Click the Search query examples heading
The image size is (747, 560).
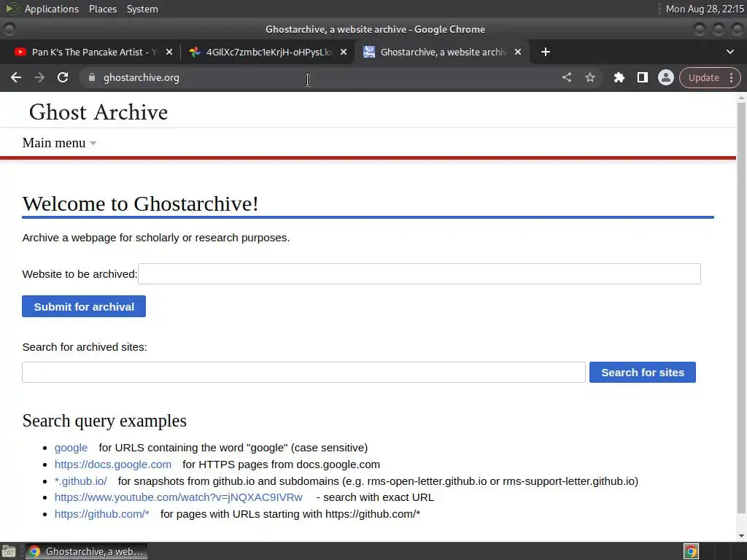pyautogui.click(x=104, y=421)
